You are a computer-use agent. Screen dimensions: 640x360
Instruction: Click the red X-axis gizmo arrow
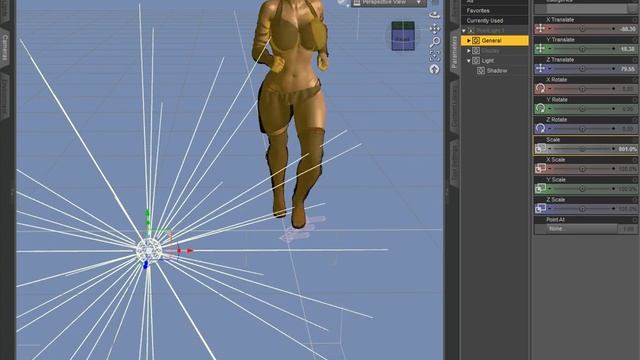pos(189,251)
